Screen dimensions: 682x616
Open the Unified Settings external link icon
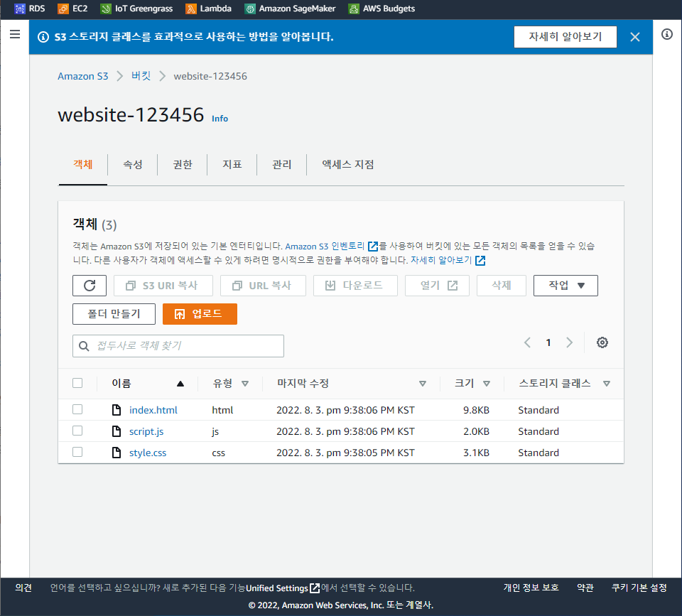tap(315, 588)
